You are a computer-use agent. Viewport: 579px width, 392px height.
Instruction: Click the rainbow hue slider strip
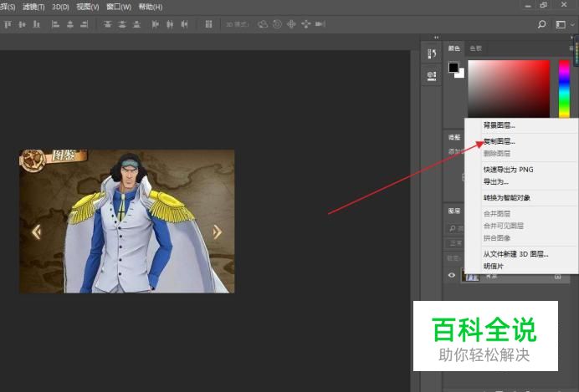coord(564,89)
